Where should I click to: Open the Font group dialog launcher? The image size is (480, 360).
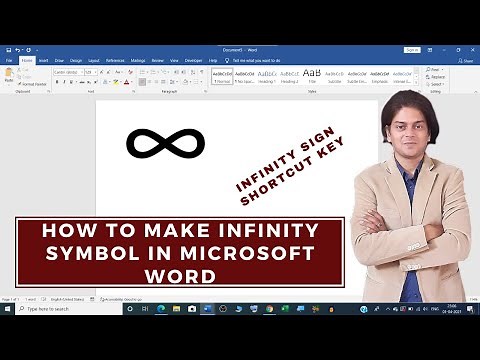[133, 91]
